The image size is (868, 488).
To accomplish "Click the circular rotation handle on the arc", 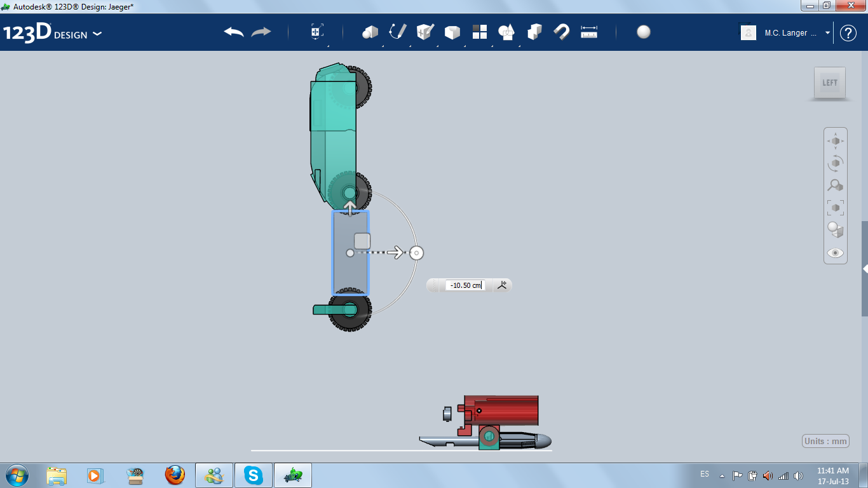I will 416,254.
